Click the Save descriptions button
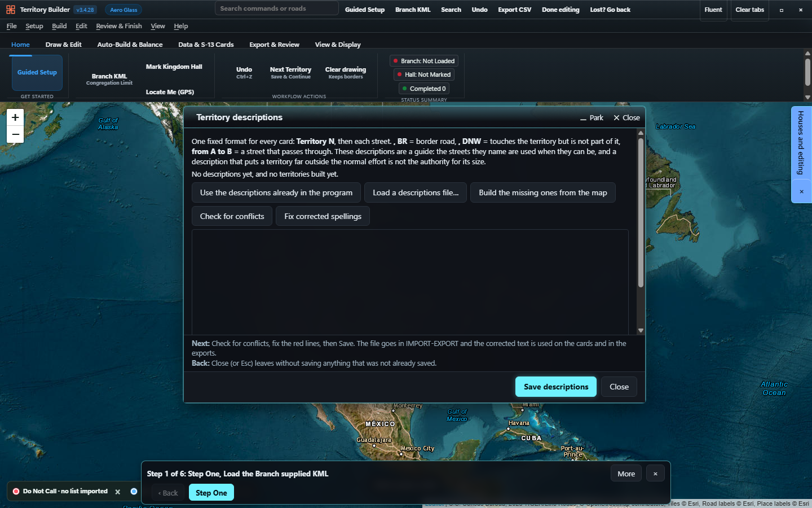 [x=556, y=387]
